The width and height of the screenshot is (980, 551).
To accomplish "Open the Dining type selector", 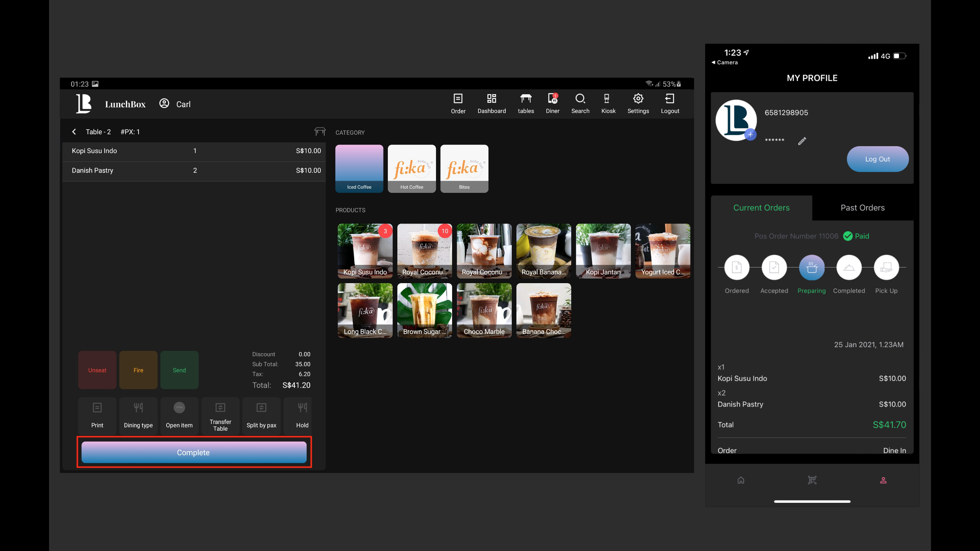I will click(x=138, y=416).
